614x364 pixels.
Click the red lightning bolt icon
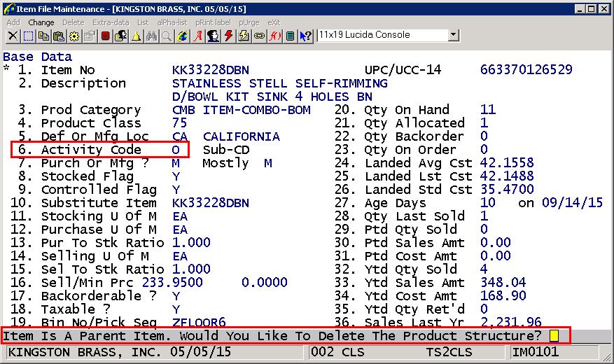click(229, 36)
